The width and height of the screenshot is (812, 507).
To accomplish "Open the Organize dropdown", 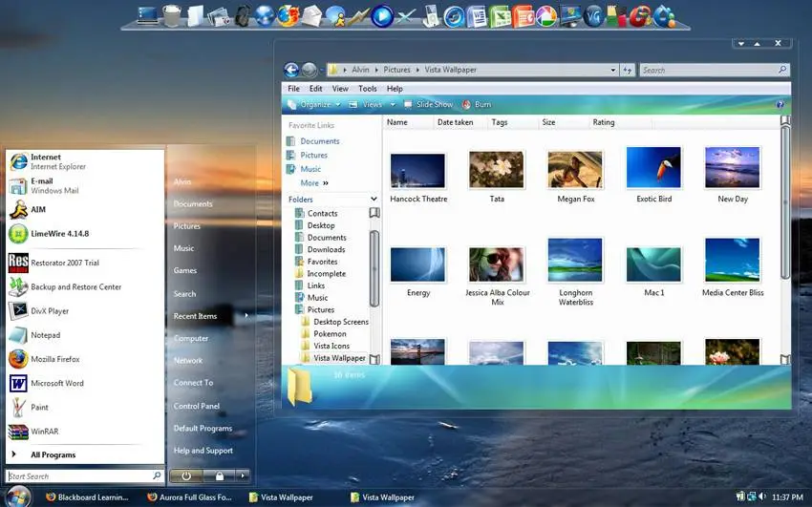I will tap(314, 104).
